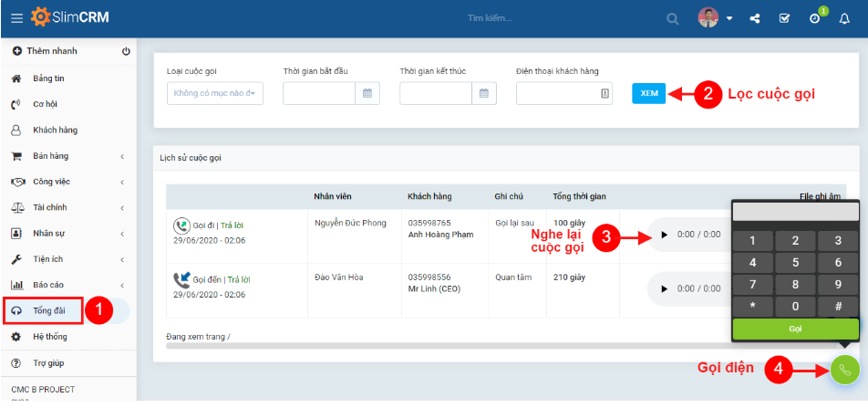
Task: Tap digit 5 on the dialpad
Action: [795, 263]
